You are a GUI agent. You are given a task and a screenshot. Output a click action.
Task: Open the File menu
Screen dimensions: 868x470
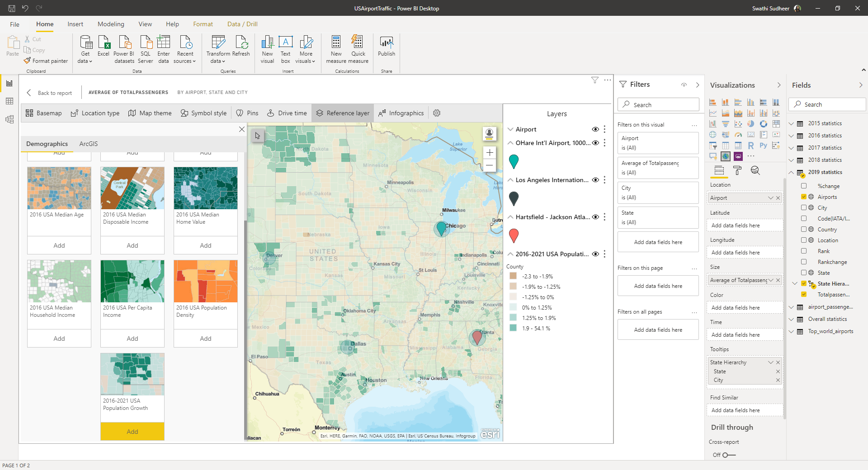pos(14,24)
